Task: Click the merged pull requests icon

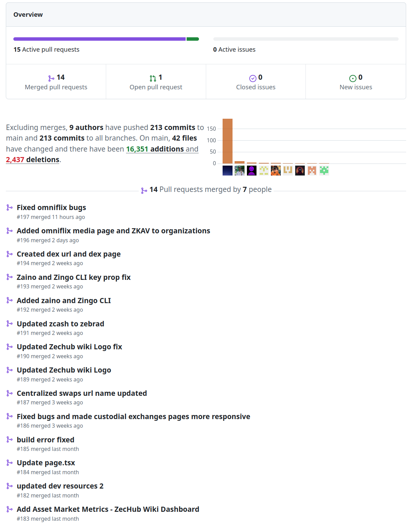Action: click(x=51, y=78)
